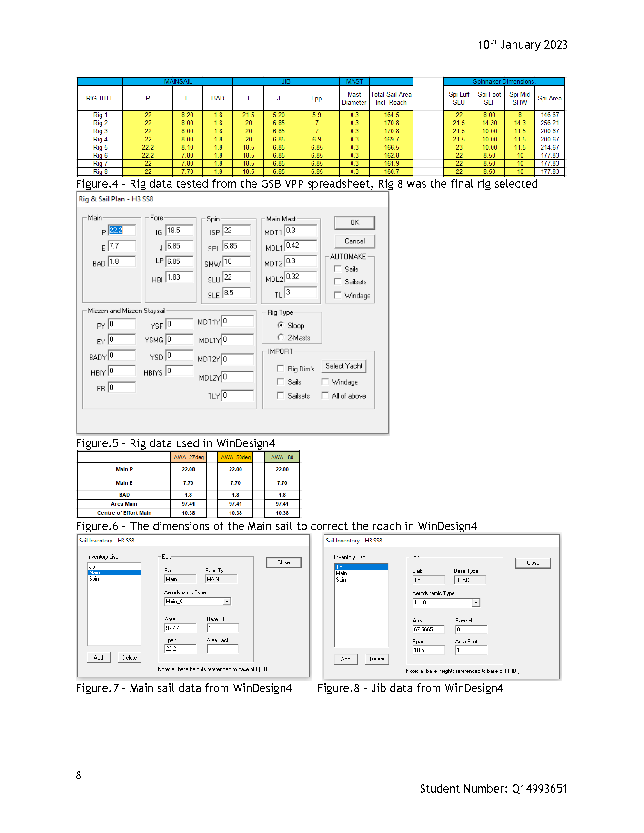The width and height of the screenshot is (644, 833).
Task: Click the Fore HBI input field
Action: point(180,277)
